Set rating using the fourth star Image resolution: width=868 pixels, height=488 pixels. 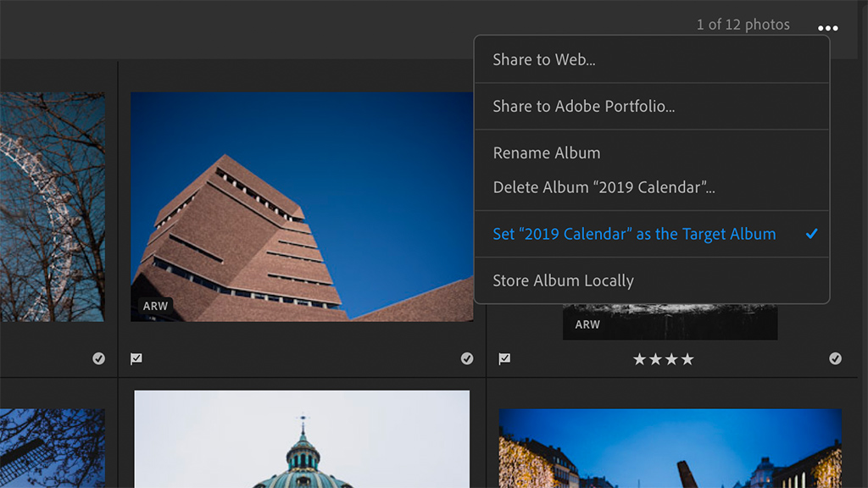click(687, 360)
